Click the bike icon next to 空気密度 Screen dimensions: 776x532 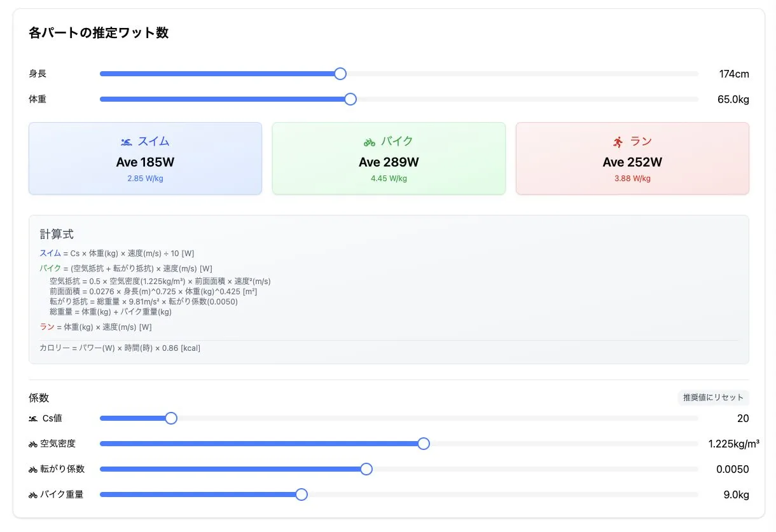pyautogui.click(x=33, y=444)
